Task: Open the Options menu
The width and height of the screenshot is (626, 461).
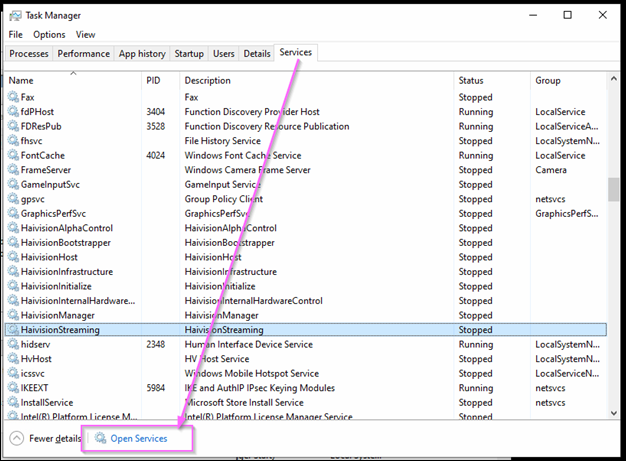Action: coord(49,34)
